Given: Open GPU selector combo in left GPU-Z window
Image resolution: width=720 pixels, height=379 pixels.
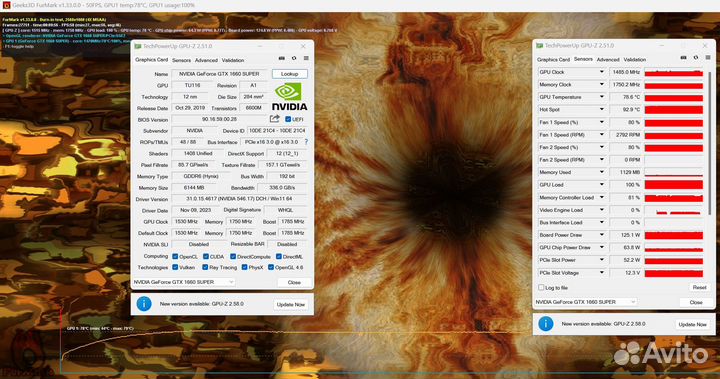Looking at the screenshot, I should click(184, 282).
